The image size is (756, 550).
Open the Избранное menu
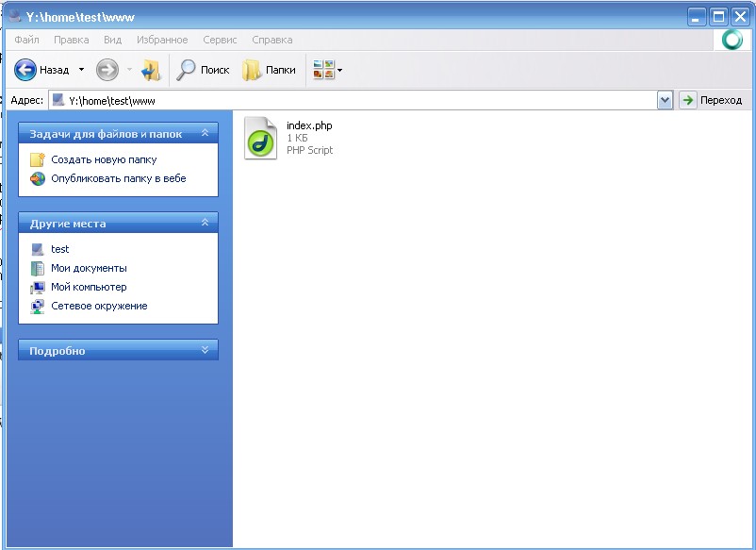point(162,40)
